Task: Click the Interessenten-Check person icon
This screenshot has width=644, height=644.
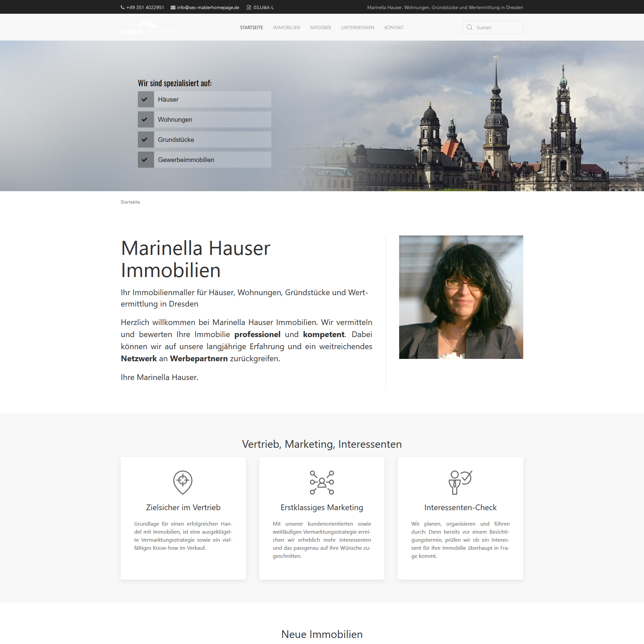Action: click(460, 482)
